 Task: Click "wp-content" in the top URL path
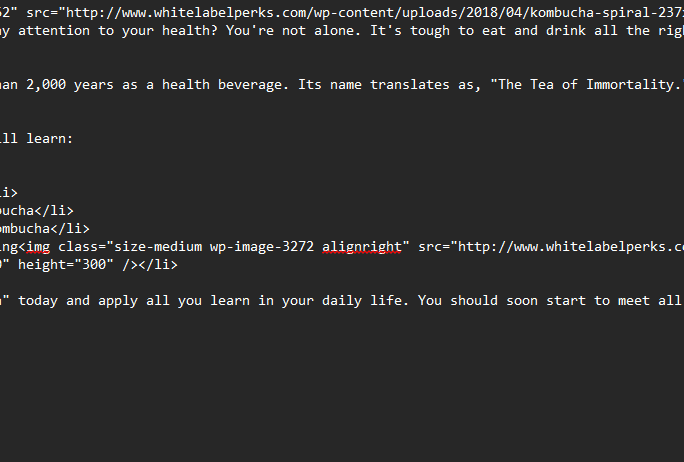pos(354,12)
